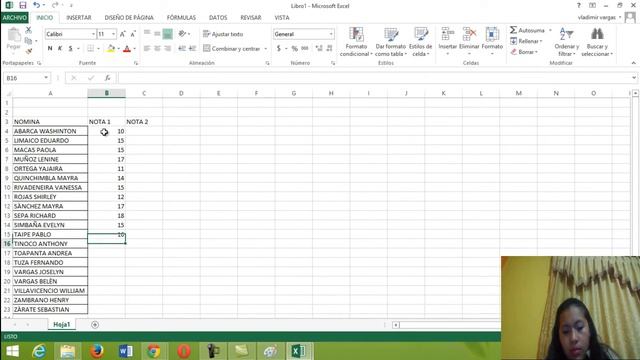Click the Combinar y centrar button
This screenshot has width=640, height=360.
click(x=231, y=49)
